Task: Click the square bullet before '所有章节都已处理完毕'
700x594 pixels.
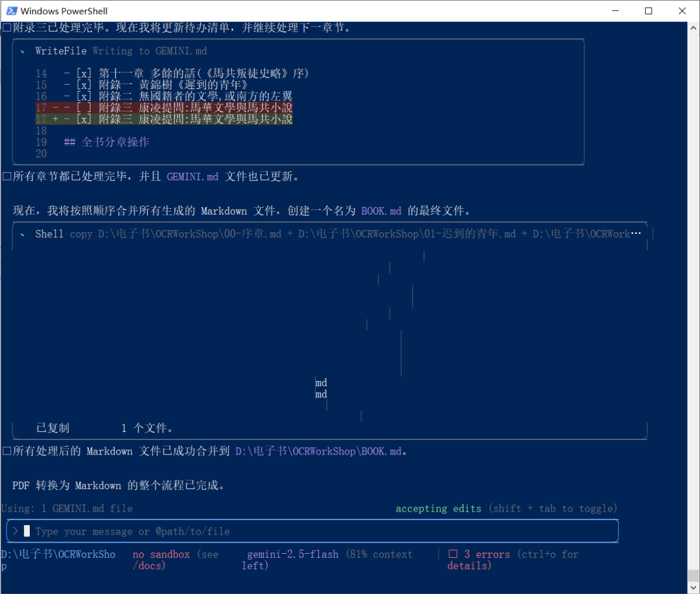Action: click(x=7, y=177)
